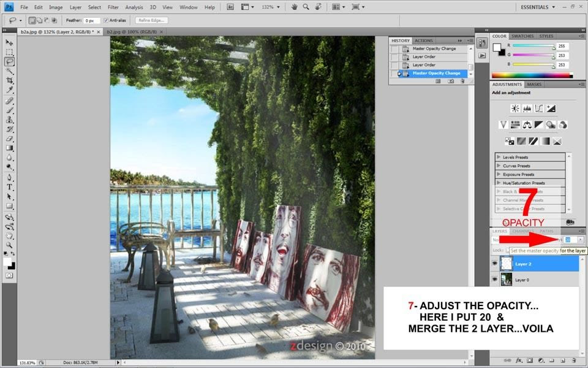Select the Zoom tool in the toolbox
Viewport: 588px width, 368px height.
[x=9, y=245]
